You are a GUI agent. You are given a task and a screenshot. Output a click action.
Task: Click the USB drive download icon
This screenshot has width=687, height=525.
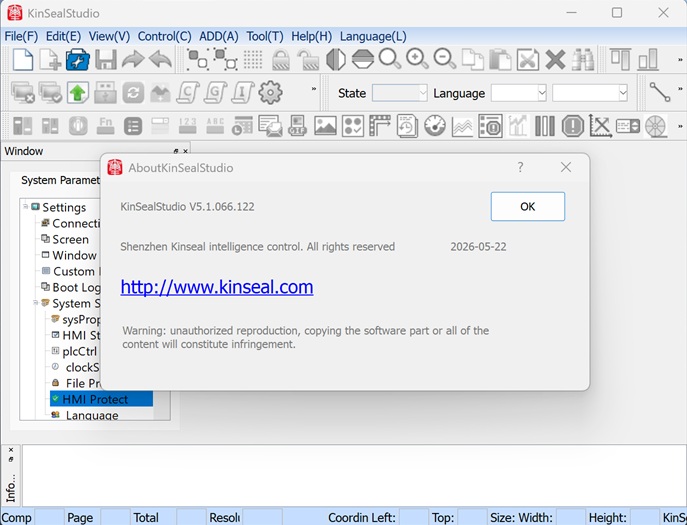click(x=106, y=92)
